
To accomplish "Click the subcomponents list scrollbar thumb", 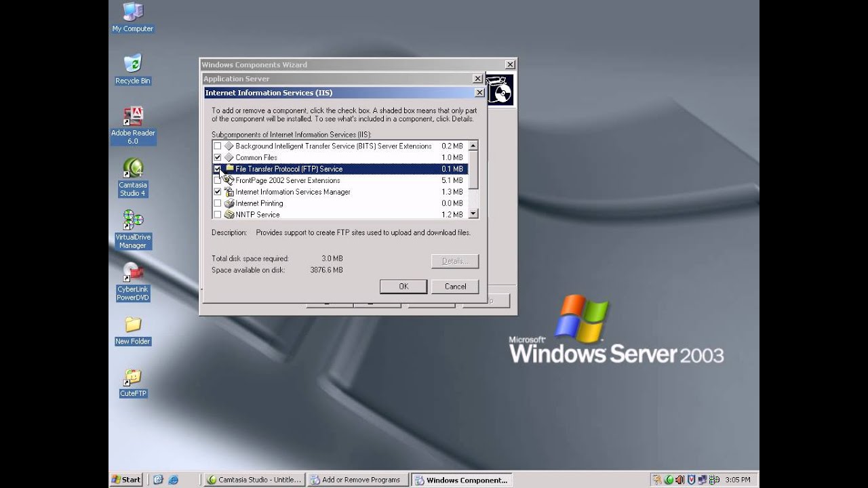I will tap(473, 169).
